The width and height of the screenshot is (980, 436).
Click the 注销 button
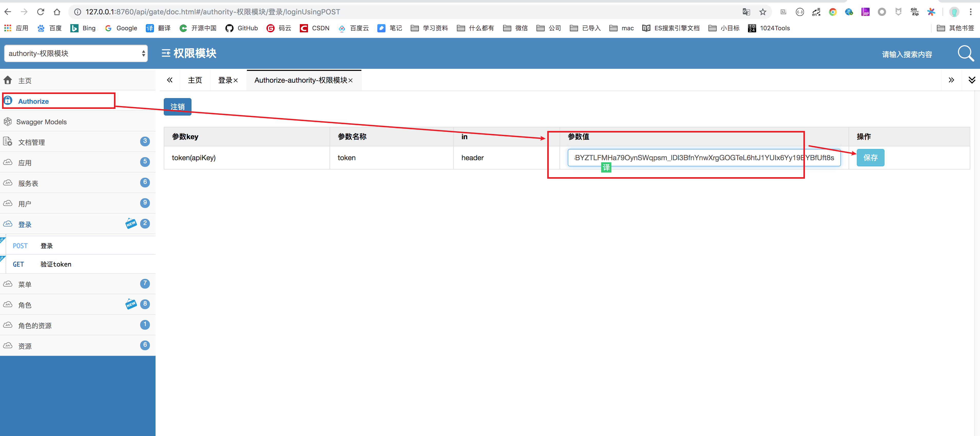tap(178, 106)
